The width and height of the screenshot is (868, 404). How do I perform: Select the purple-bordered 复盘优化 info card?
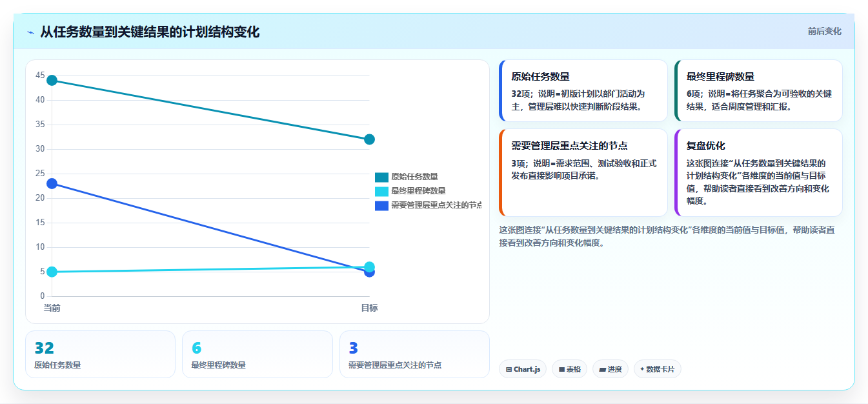[758, 173]
